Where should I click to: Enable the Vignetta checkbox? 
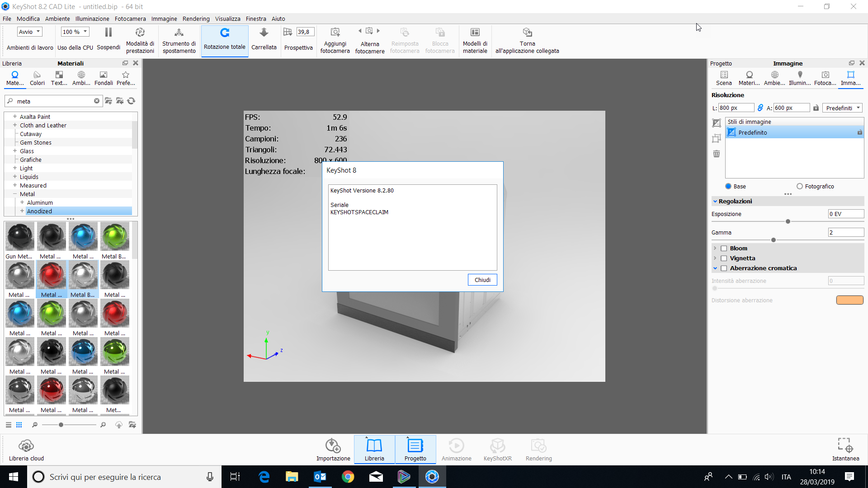724,258
